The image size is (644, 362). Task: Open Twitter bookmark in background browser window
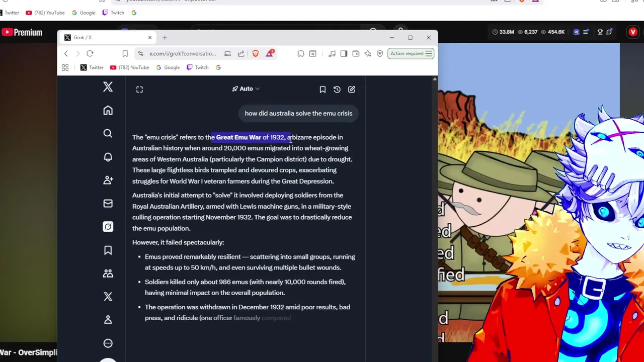10,13
